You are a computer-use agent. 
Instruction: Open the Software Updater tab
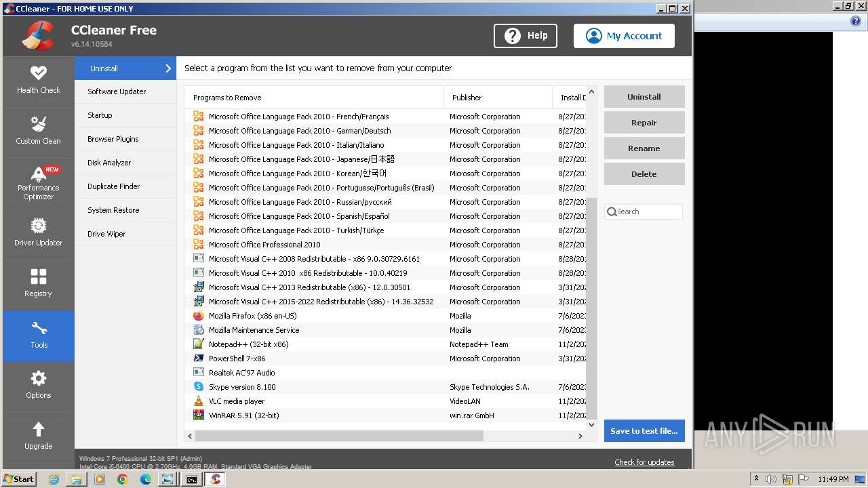click(x=125, y=91)
